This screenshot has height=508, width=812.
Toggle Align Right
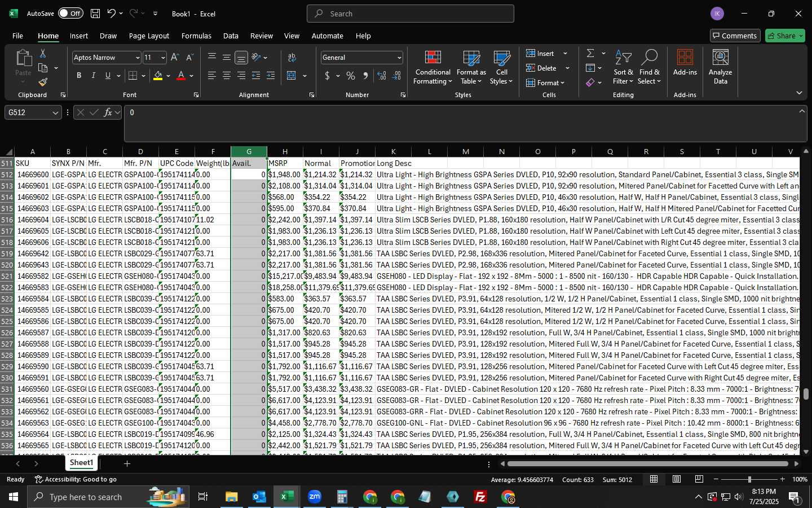click(x=241, y=76)
